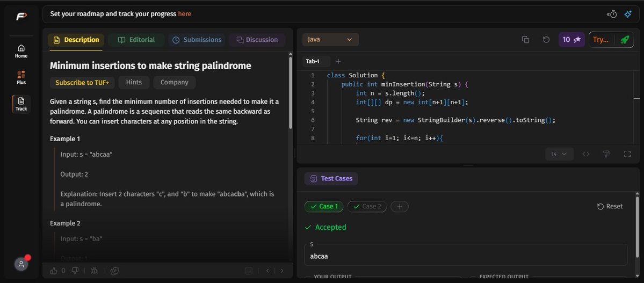
Task: Click the TUF logo in the sidebar
Action: [x=21, y=17]
